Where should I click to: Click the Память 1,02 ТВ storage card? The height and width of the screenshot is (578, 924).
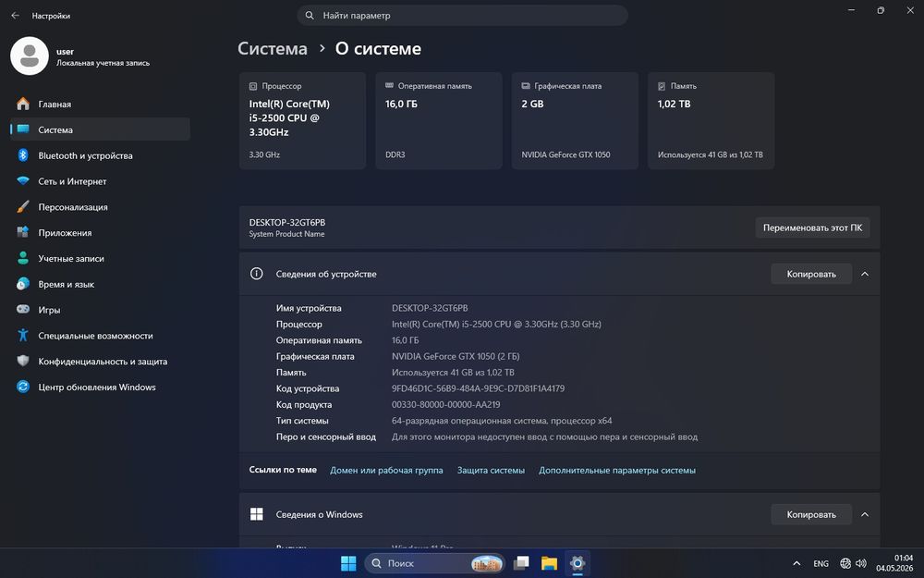(711, 121)
